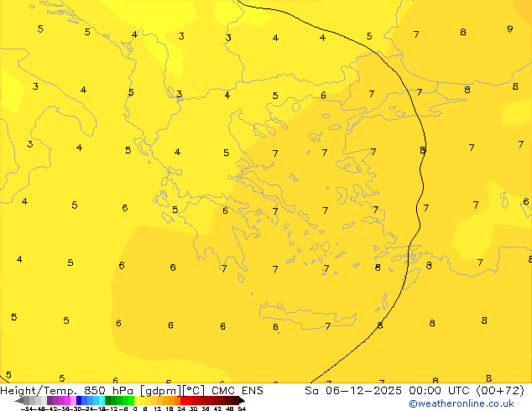This screenshot has height=411, width=532.
Task: Click the Height/Temp. title text
Action: (34, 390)
